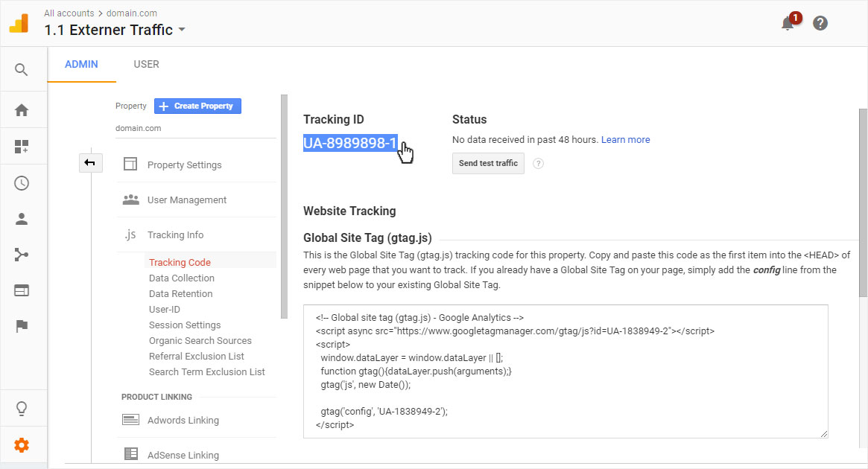Click help icon beside Send test traffic

pos(538,163)
